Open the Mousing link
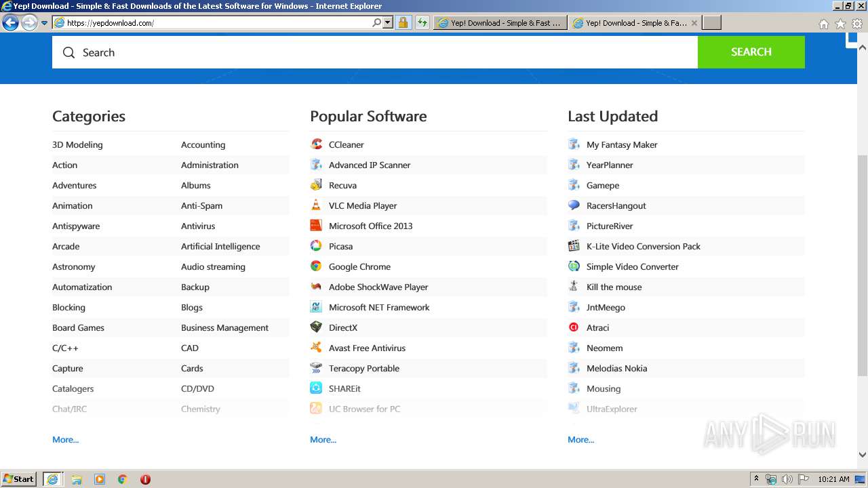This screenshot has width=868, height=488. pyautogui.click(x=604, y=388)
